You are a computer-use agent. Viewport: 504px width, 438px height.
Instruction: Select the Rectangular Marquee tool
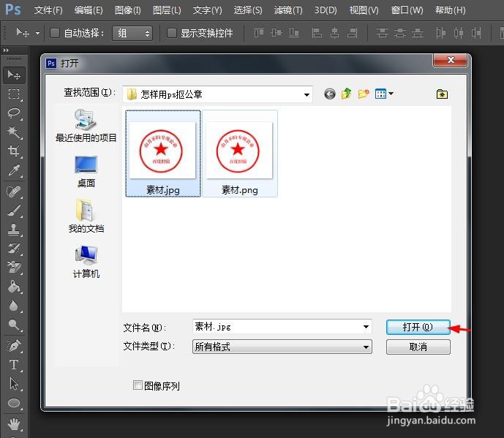[x=14, y=94]
